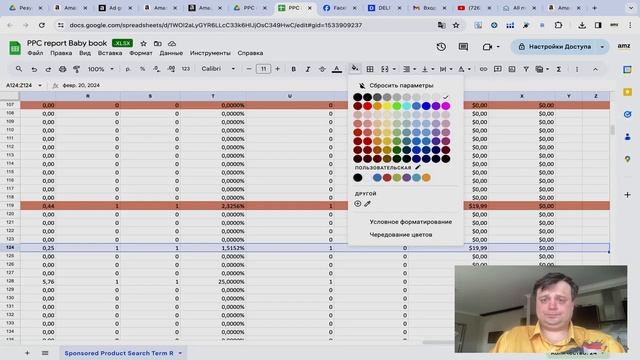
Task: Select the Sponsored Product Search Term sheet tab
Action: pyautogui.click(x=119, y=353)
